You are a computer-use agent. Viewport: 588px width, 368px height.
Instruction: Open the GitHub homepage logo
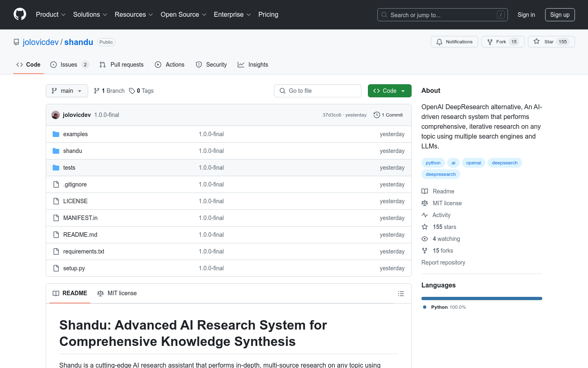(20, 14)
